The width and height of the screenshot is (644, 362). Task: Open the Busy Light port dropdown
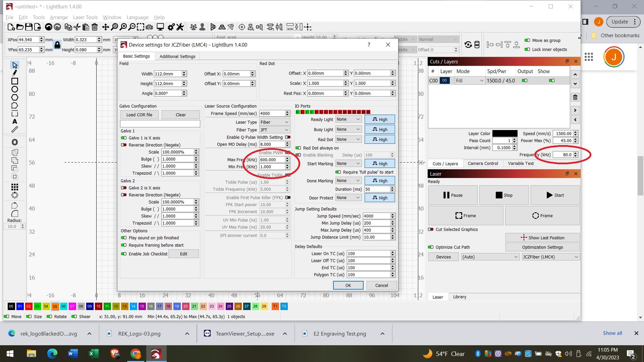click(x=348, y=129)
